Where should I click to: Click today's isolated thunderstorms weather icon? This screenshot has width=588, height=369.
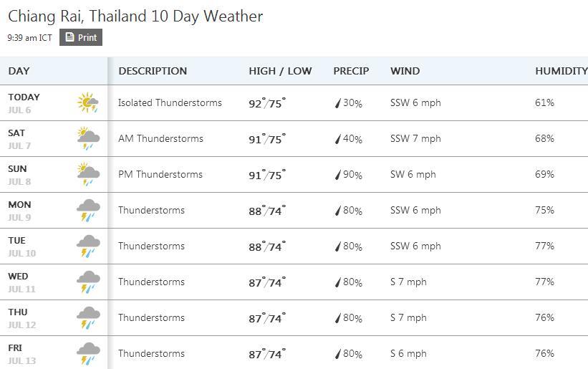point(88,103)
